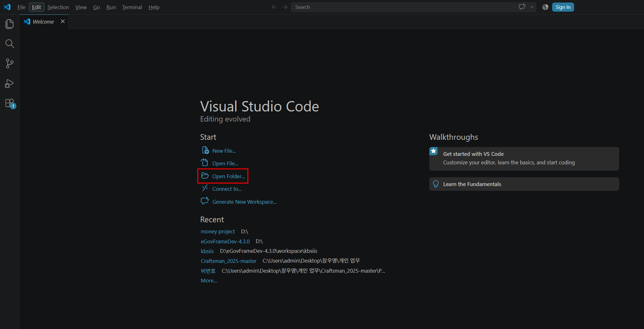Open the Terminal menu

click(132, 7)
